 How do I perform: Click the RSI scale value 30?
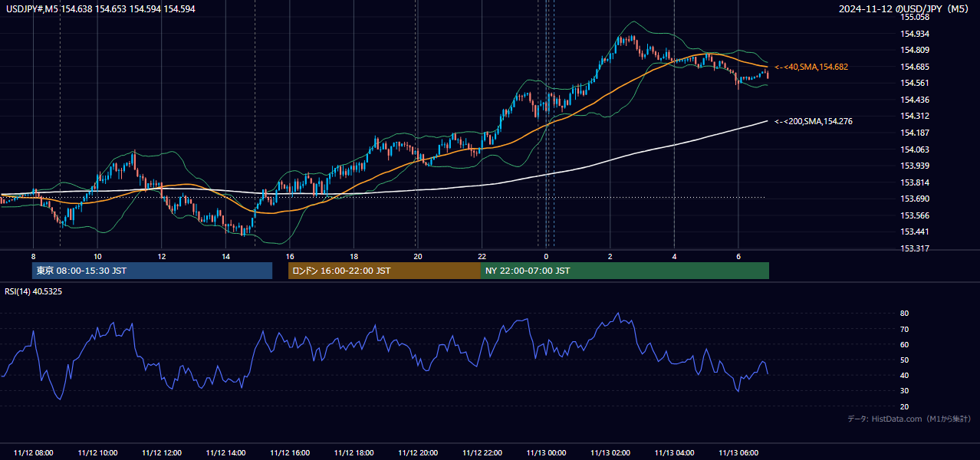click(x=905, y=391)
